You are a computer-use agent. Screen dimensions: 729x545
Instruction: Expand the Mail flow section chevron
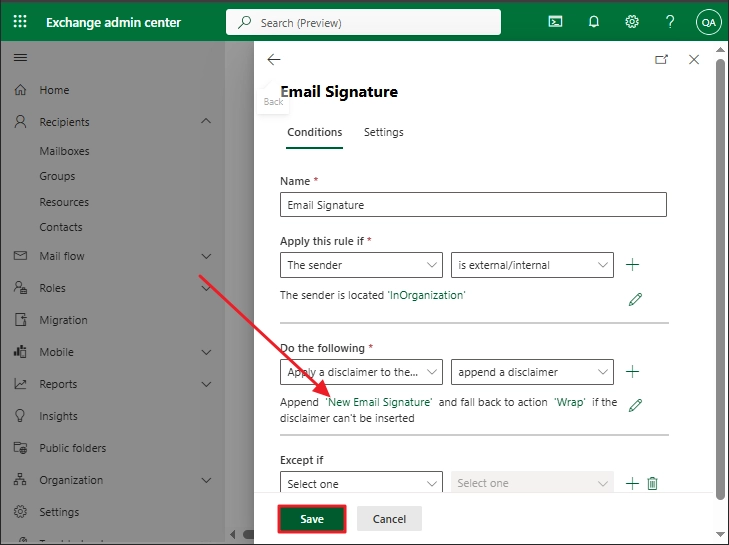tap(206, 256)
